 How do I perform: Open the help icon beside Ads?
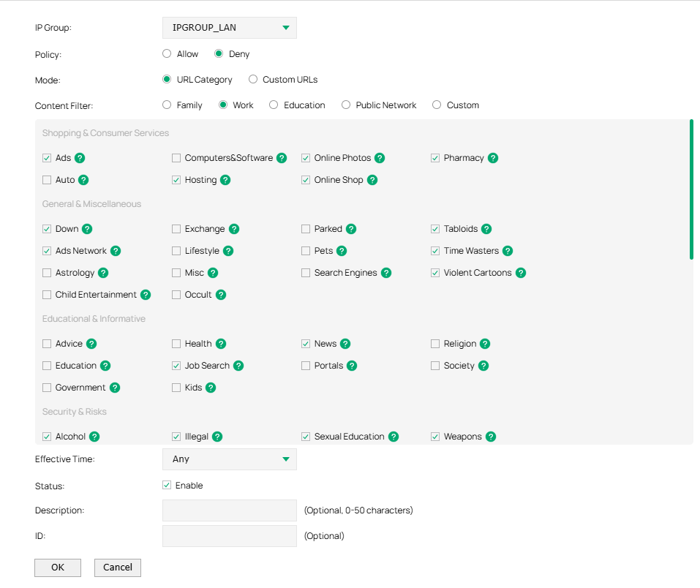pyautogui.click(x=79, y=157)
